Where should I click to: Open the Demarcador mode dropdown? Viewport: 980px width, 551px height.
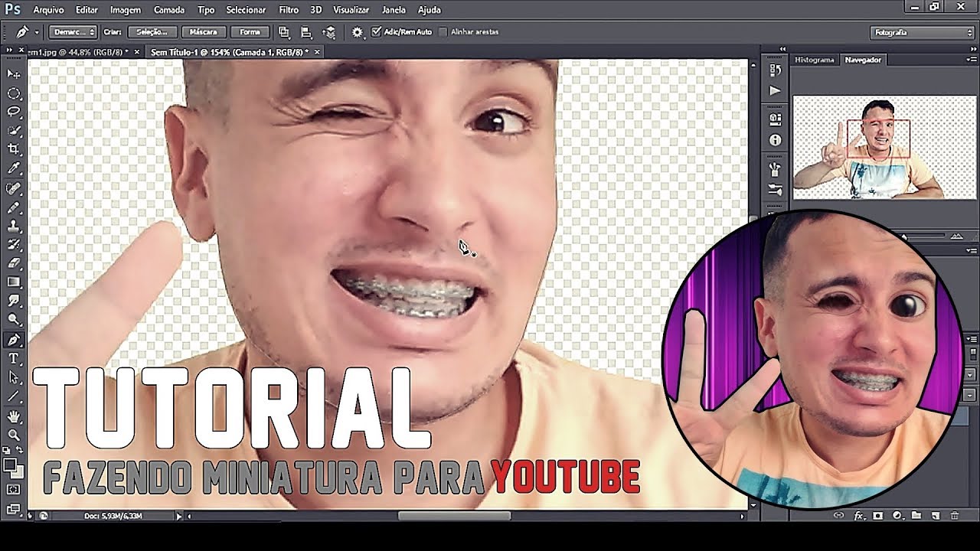(73, 32)
